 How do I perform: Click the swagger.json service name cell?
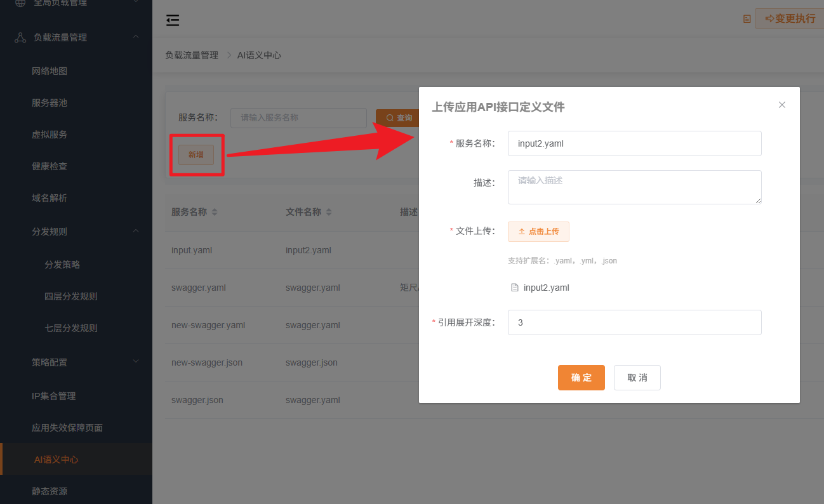click(197, 400)
